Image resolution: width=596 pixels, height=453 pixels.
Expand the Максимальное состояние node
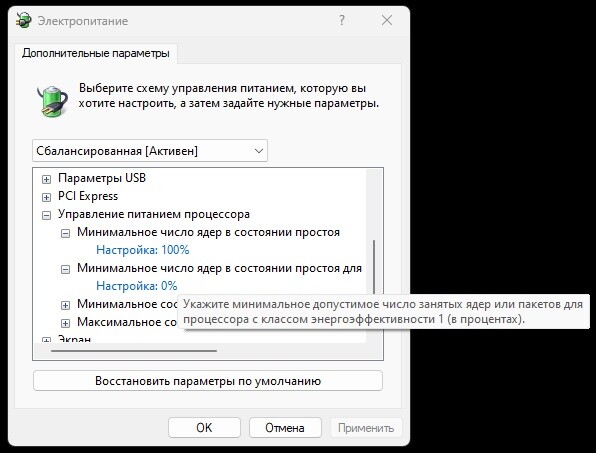(65, 323)
